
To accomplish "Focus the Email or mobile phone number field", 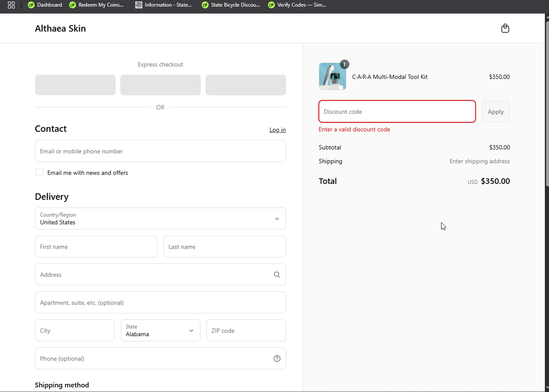I will coord(160,151).
